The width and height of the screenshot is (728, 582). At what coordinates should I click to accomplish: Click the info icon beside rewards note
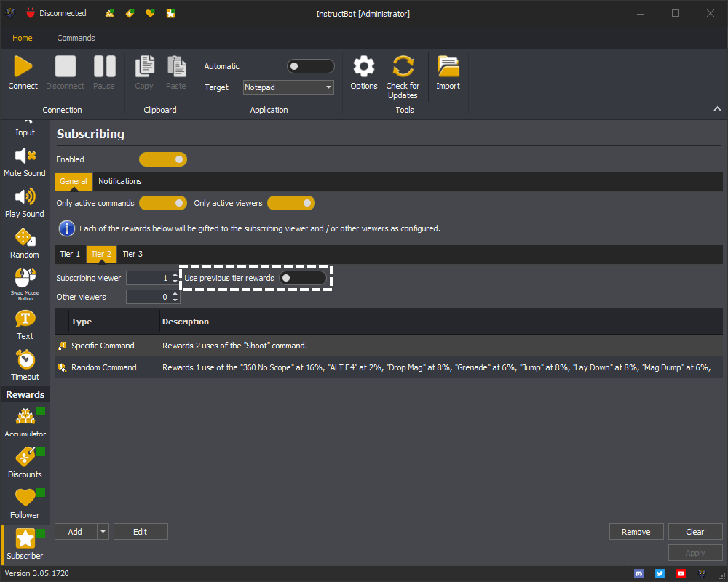tap(67, 228)
